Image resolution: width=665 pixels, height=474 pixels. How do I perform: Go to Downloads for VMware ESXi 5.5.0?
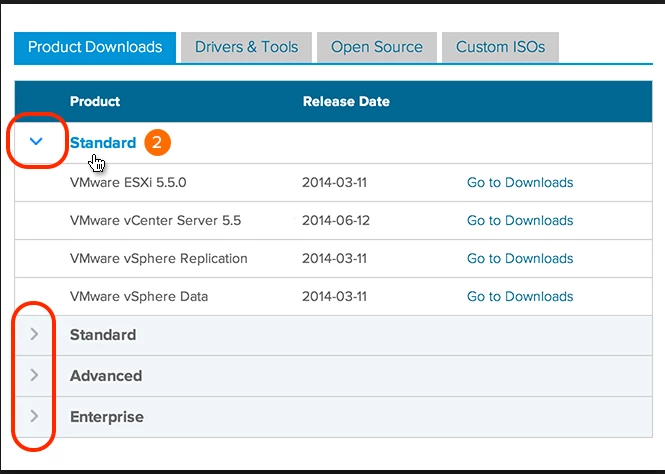[x=520, y=182]
